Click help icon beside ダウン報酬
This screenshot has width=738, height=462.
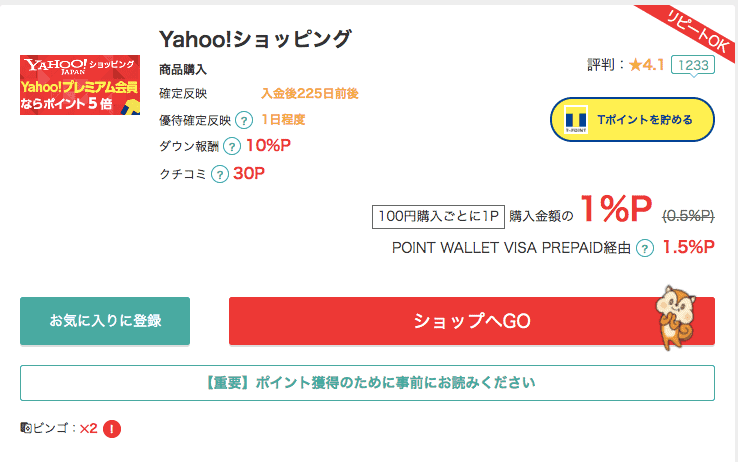tap(231, 146)
